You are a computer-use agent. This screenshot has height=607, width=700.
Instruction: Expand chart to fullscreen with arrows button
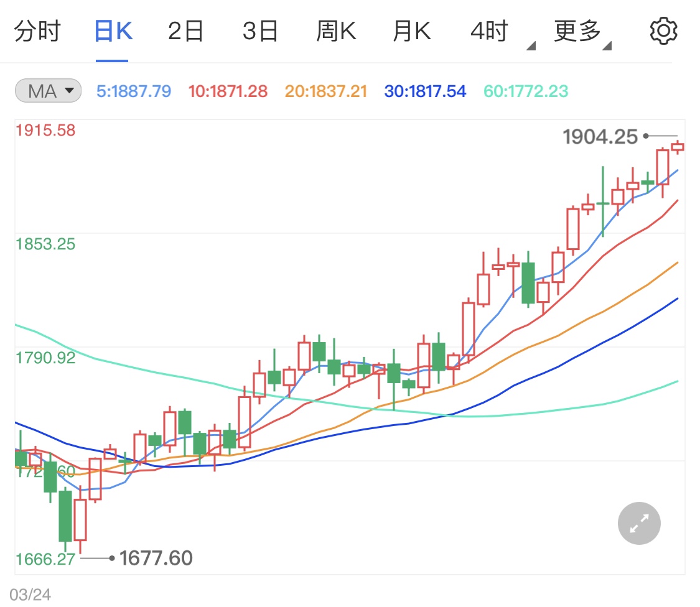[639, 523]
